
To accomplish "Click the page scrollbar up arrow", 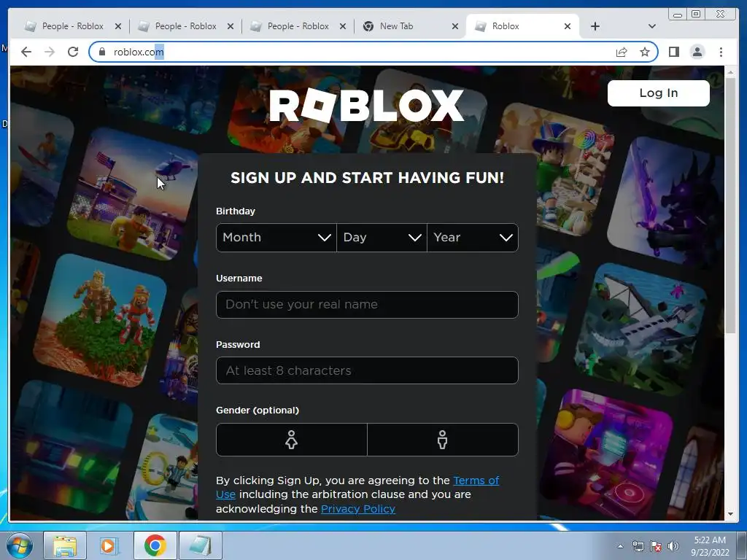I will point(730,72).
